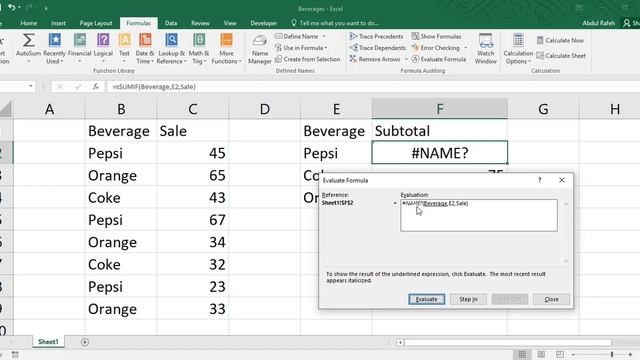Click Calculate Now
Image resolution: width=640 pixels, height=360 pixels.
coord(560,40)
